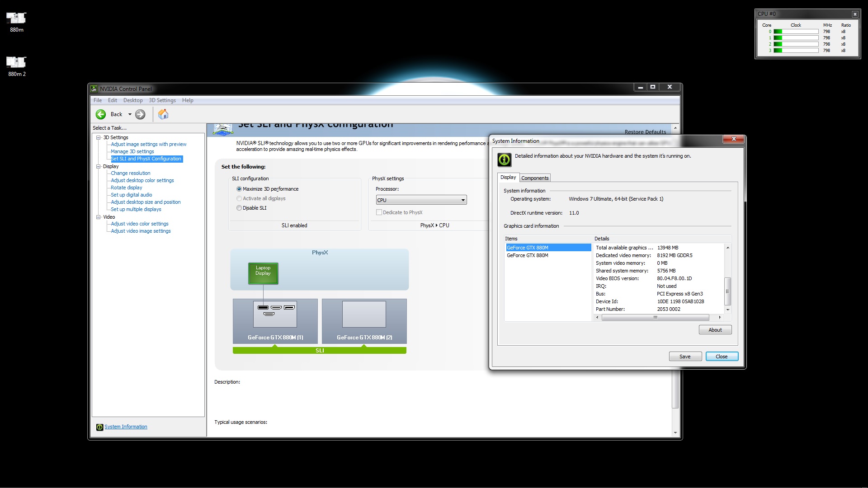Switch to the Components tab
Screen dimensions: 868x488
[x=535, y=178]
